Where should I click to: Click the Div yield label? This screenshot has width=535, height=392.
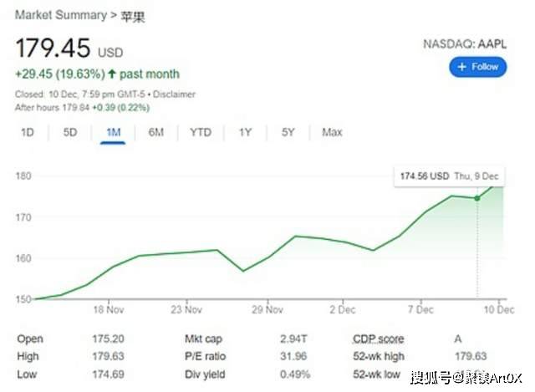205,374
